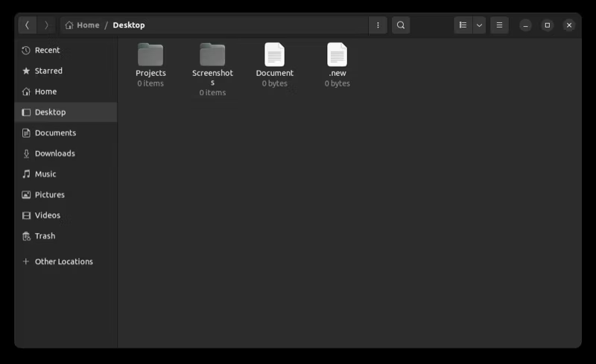Go to Home in the sidebar

(x=66, y=92)
